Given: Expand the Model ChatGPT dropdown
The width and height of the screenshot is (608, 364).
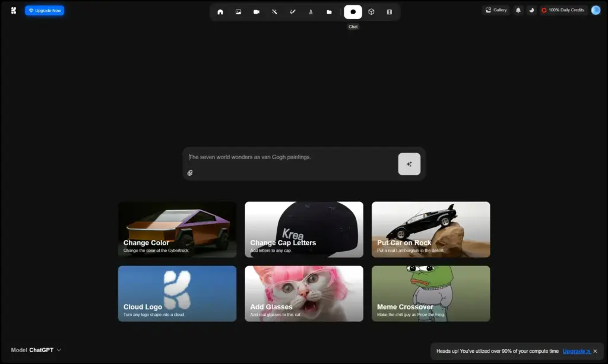Looking at the screenshot, I should (x=36, y=350).
